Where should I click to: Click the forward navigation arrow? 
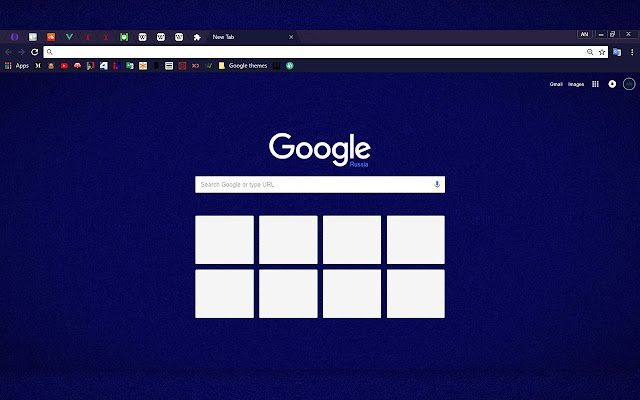coord(21,52)
